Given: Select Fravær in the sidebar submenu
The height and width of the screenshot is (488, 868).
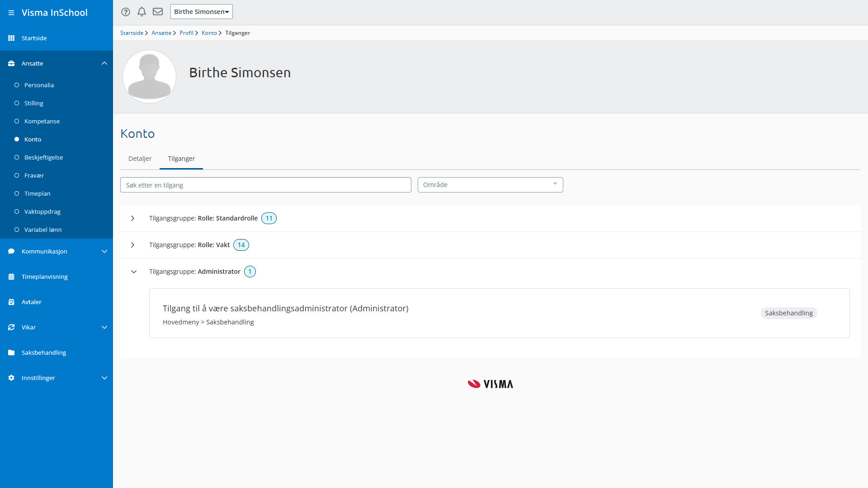Looking at the screenshot, I should [34, 175].
